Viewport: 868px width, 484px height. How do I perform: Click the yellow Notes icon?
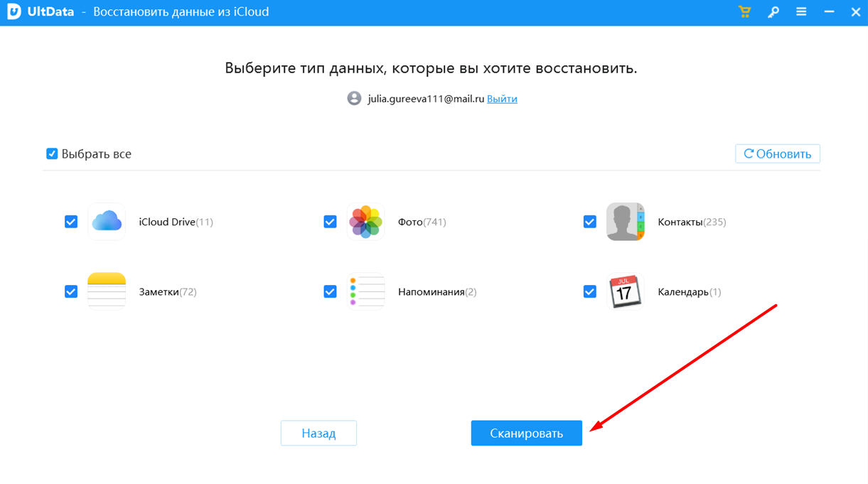[107, 291]
